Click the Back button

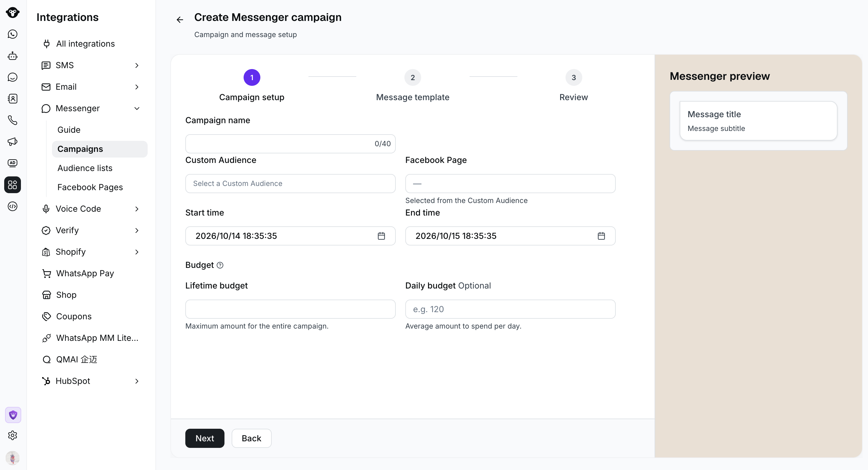click(x=251, y=438)
